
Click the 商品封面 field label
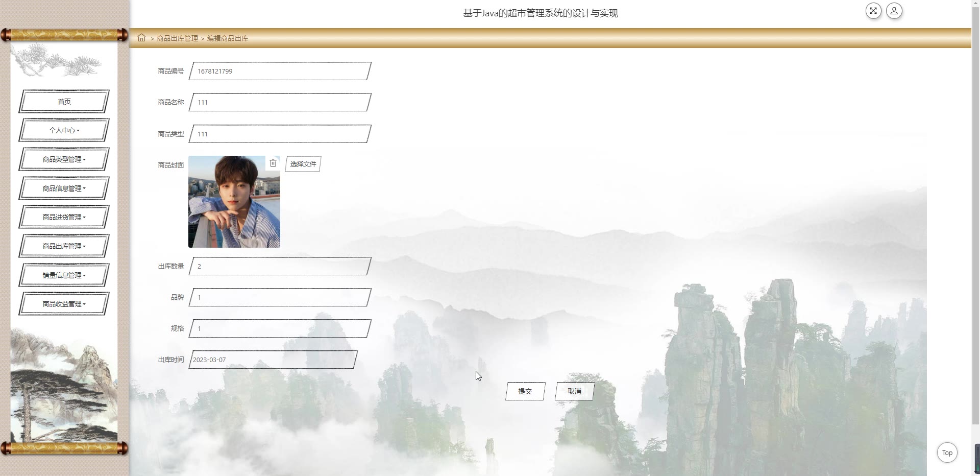[170, 165]
